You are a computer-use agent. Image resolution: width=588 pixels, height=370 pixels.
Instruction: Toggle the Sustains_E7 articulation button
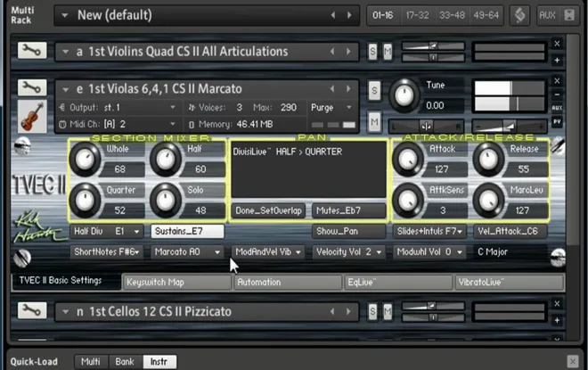[187, 231]
